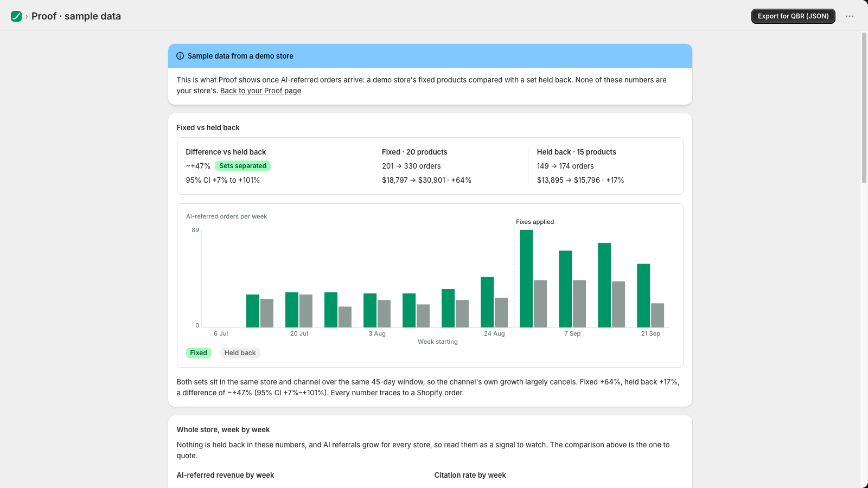868x488 pixels.
Task: Click the green Fixed bar for 24 Aug
Action: (487, 302)
